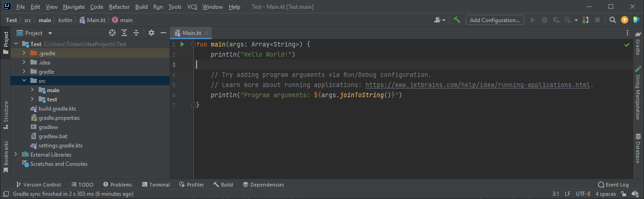Click the Expand All icon in Project panel
The image size is (644, 199).
click(124, 33)
